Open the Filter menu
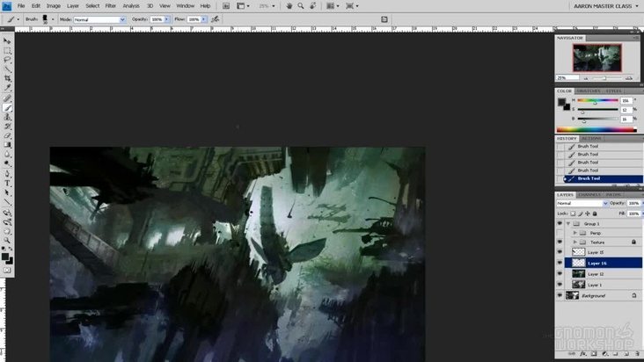The height and width of the screenshot is (362, 644). [111, 6]
